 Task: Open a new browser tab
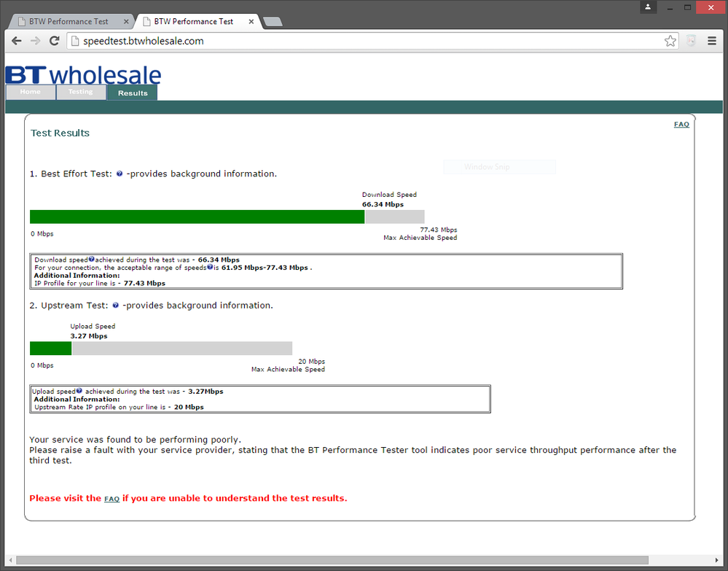pyautogui.click(x=273, y=22)
